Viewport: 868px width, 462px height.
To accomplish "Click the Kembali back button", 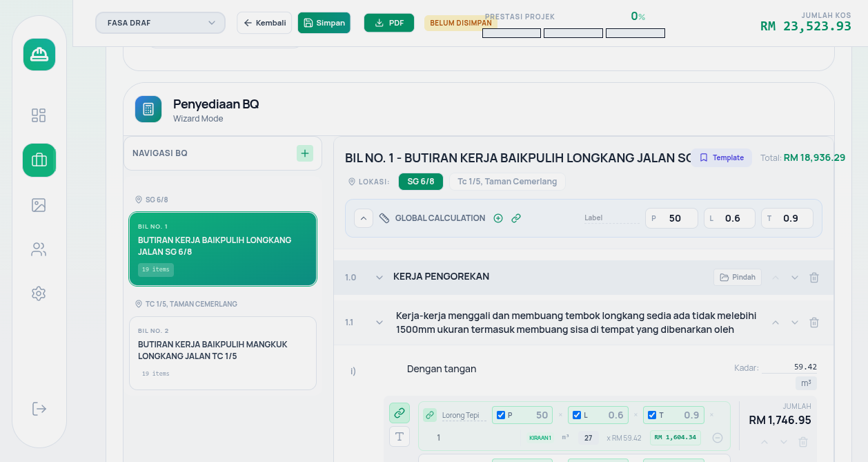I will click(x=264, y=23).
